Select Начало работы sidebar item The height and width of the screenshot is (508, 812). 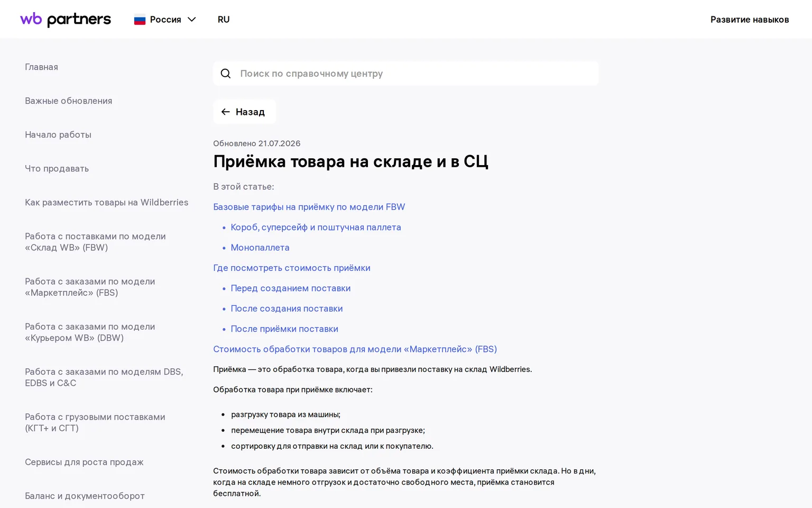pyautogui.click(x=58, y=134)
